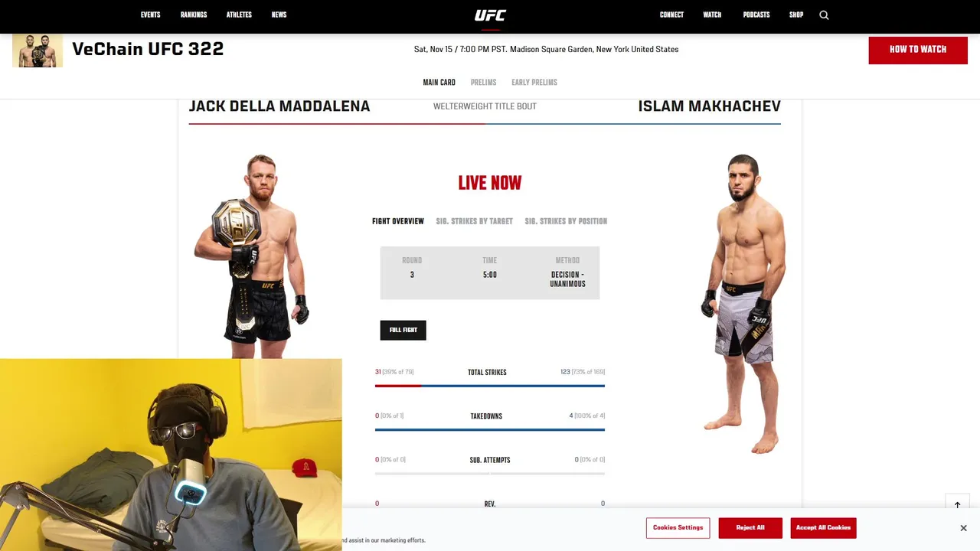Open the search magnifier icon
980x551 pixels.
(x=824, y=15)
